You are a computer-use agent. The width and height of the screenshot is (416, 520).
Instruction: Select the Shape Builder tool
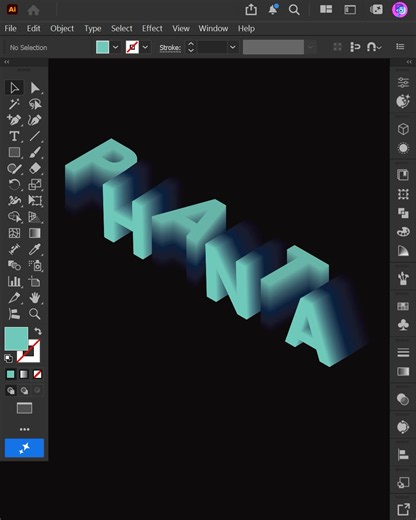[x=14, y=217]
